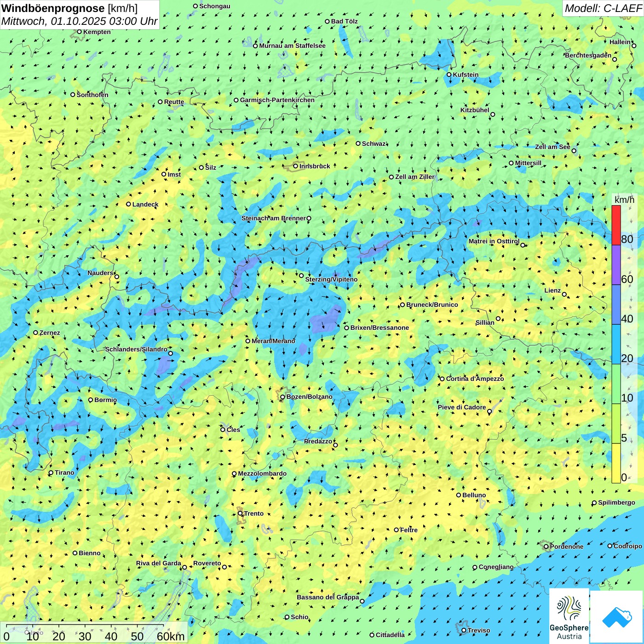Click the 'Codroipo' label
Image resolution: width=644 pixels, height=644 pixels.
[628, 546]
